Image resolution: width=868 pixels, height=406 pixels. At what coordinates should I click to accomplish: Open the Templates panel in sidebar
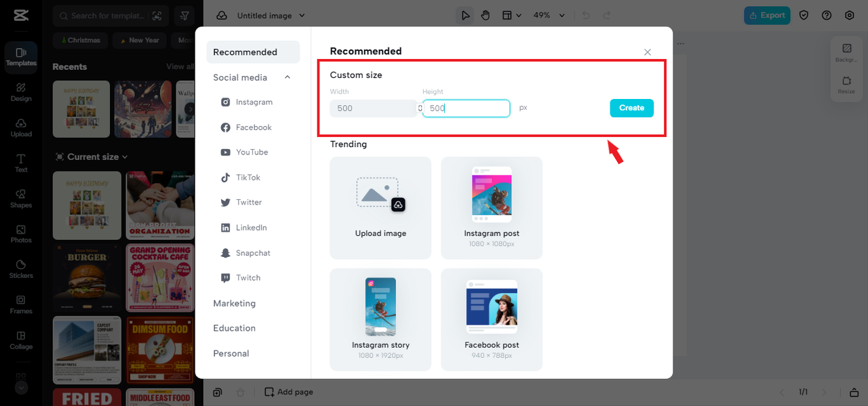21,57
